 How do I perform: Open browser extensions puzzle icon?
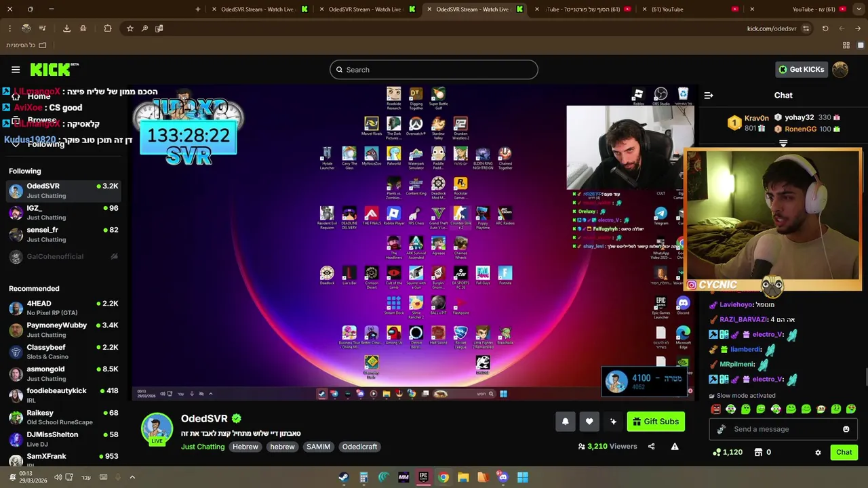[108, 28]
